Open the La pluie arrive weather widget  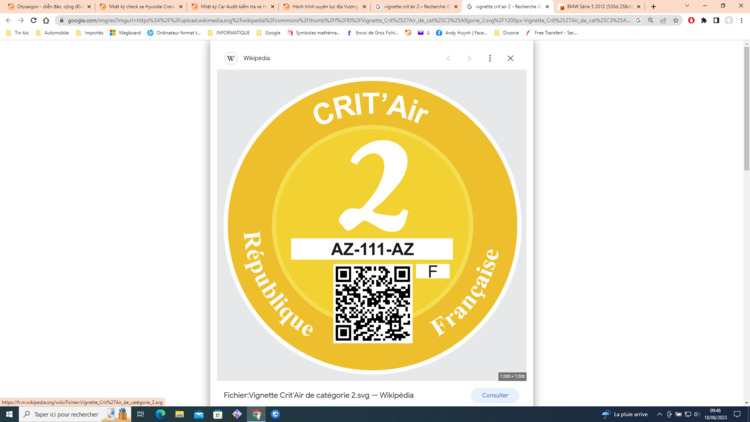pos(625,414)
